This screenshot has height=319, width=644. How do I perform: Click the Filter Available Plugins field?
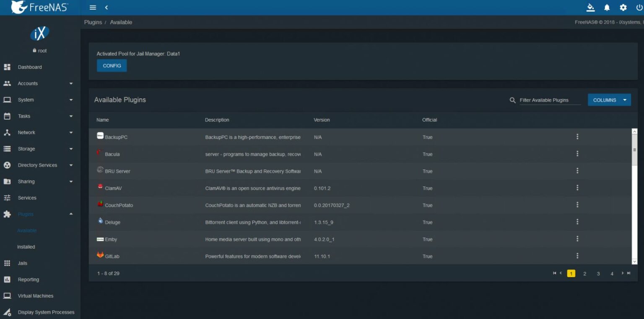pyautogui.click(x=550, y=100)
